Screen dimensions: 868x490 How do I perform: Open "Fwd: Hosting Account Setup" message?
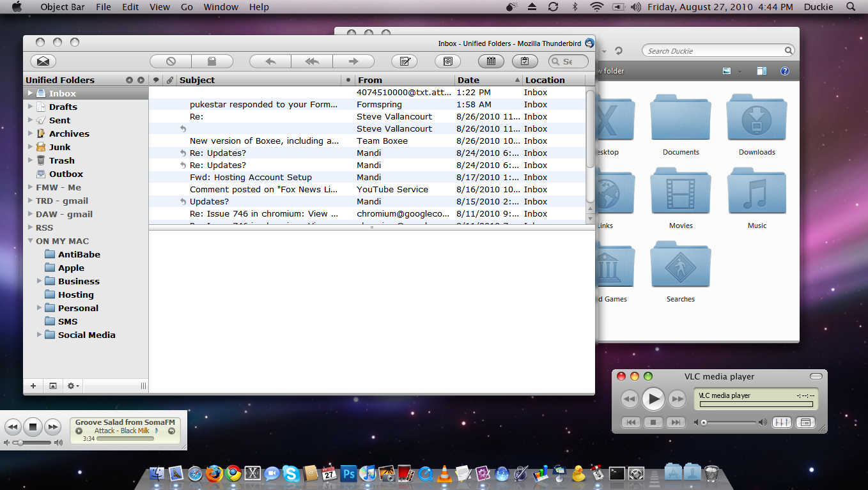(x=367, y=177)
